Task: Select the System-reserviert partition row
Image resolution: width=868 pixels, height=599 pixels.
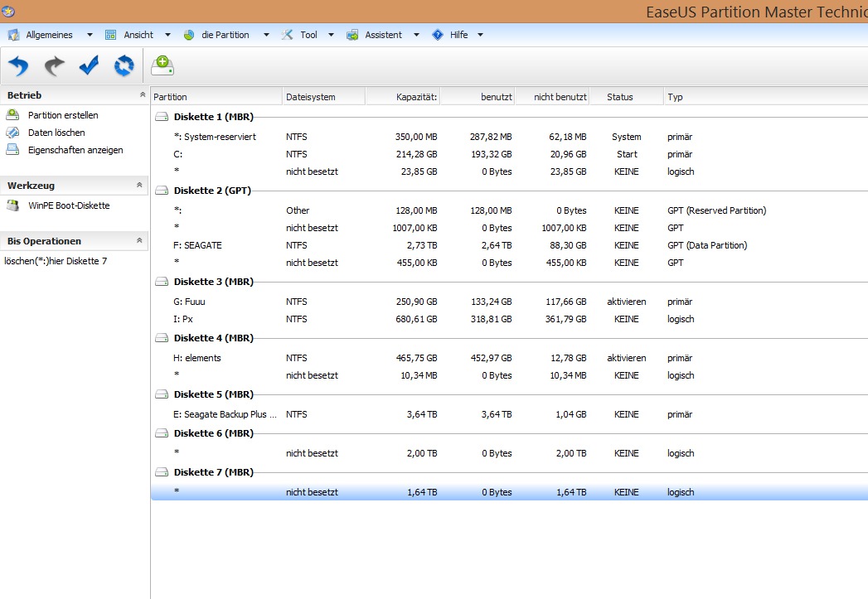Action: (509, 137)
